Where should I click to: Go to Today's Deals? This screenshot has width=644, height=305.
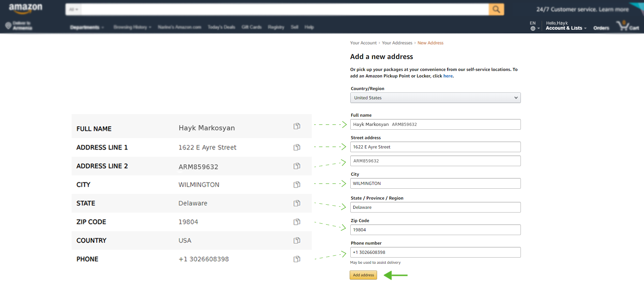tap(221, 27)
